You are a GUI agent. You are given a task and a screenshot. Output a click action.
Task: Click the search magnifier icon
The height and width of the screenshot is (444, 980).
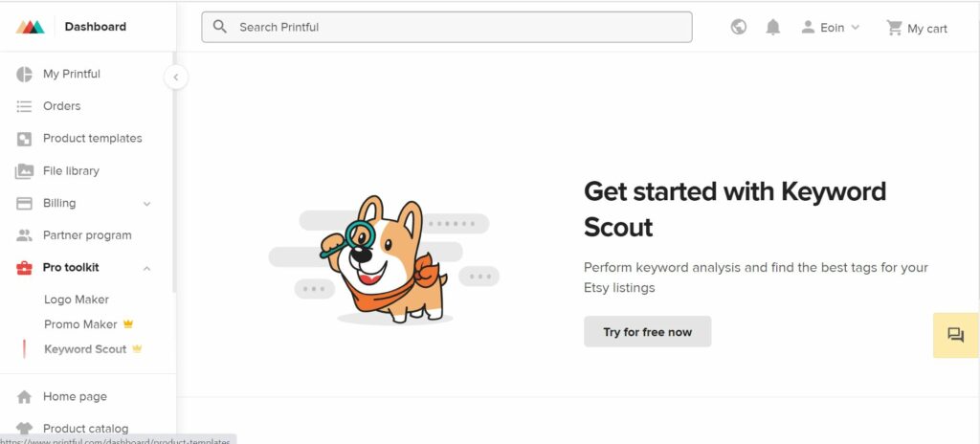pyautogui.click(x=220, y=26)
